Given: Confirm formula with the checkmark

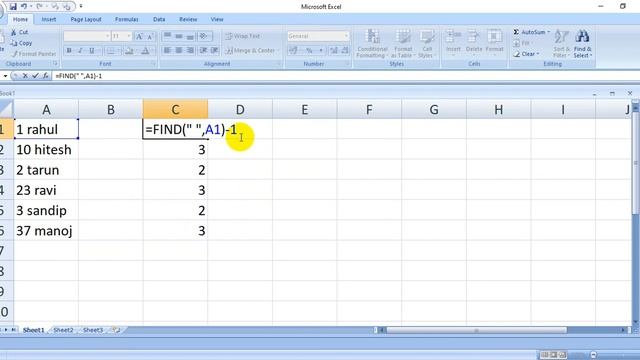Looking at the screenshot, I should click(36, 76).
